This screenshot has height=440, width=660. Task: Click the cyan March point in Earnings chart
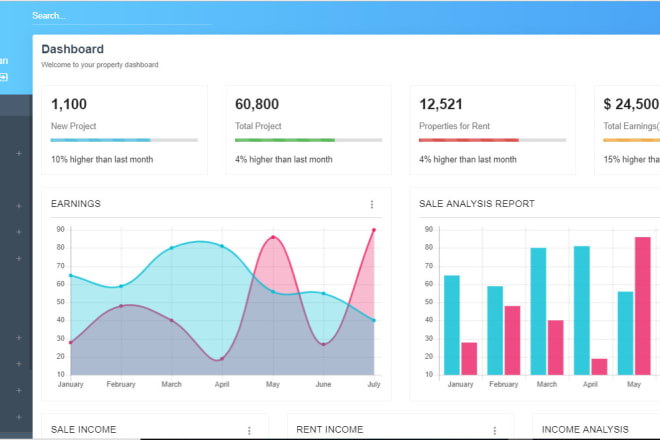pos(172,248)
